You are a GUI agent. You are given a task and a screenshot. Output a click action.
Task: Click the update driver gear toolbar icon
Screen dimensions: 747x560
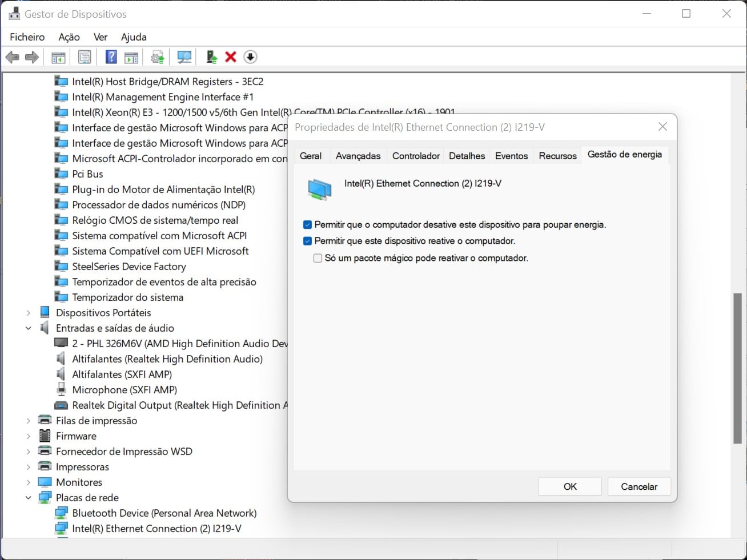click(x=158, y=57)
